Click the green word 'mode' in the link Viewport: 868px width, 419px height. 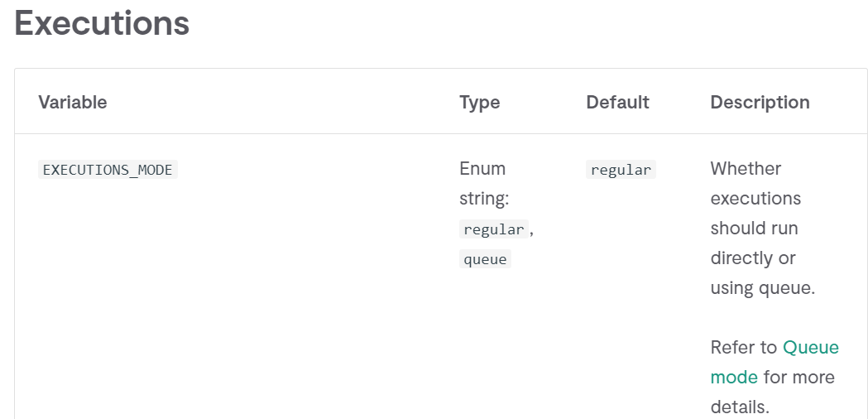pyautogui.click(x=734, y=378)
